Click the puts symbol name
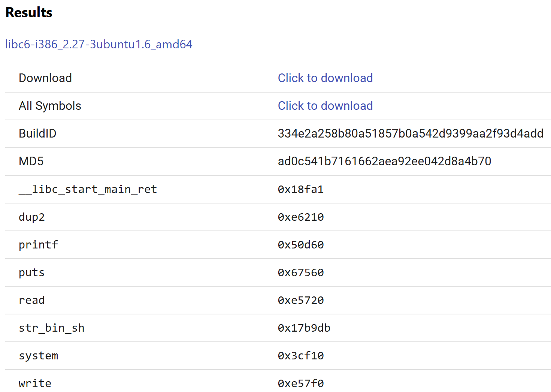Image resolution: width=551 pixels, height=392 pixels. coord(32,272)
